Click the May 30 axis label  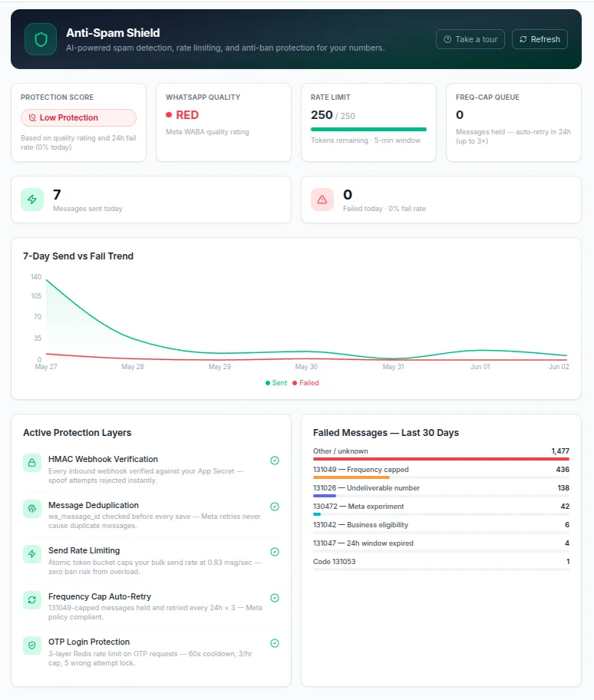point(306,367)
